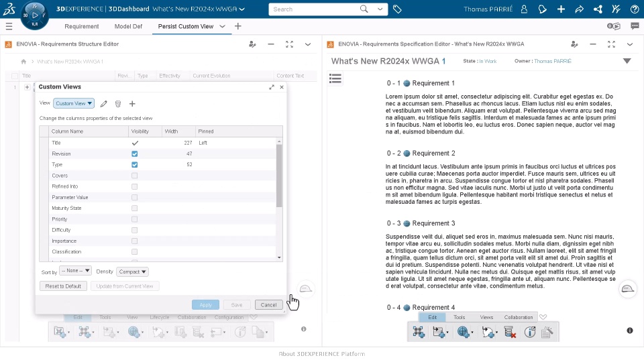Enable Difficulty column visibility

pos(134,230)
